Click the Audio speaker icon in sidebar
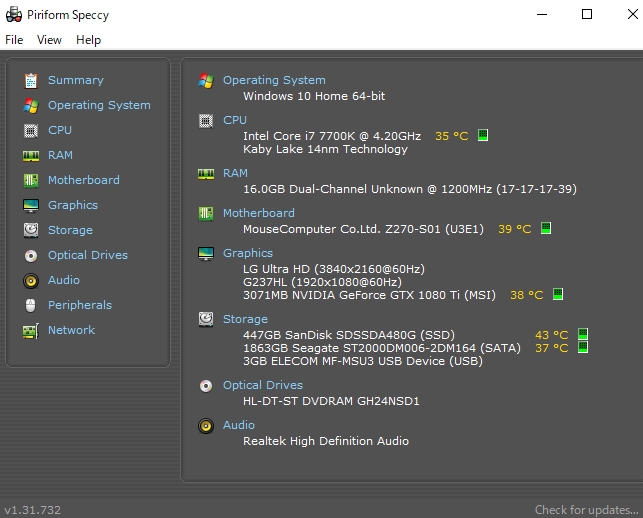This screenshot has height=518, width=643. 31,281
